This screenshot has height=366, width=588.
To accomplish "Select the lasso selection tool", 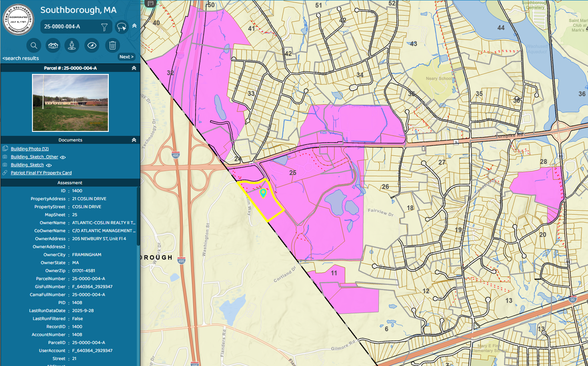I will (122, 27).
